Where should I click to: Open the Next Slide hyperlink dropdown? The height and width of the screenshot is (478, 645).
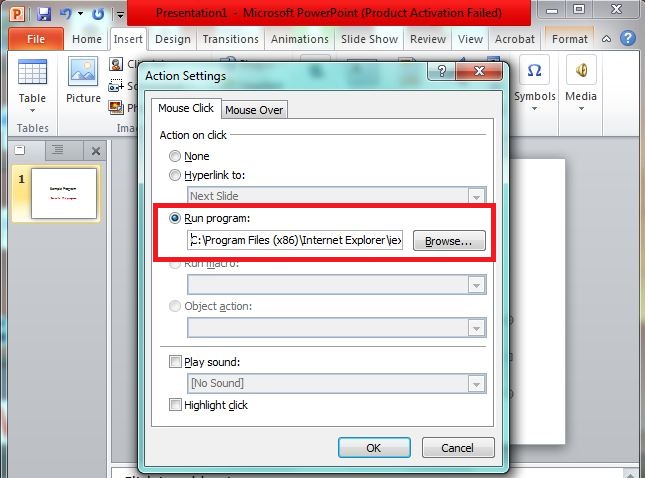pyautogui.click(x=476, y=196)
